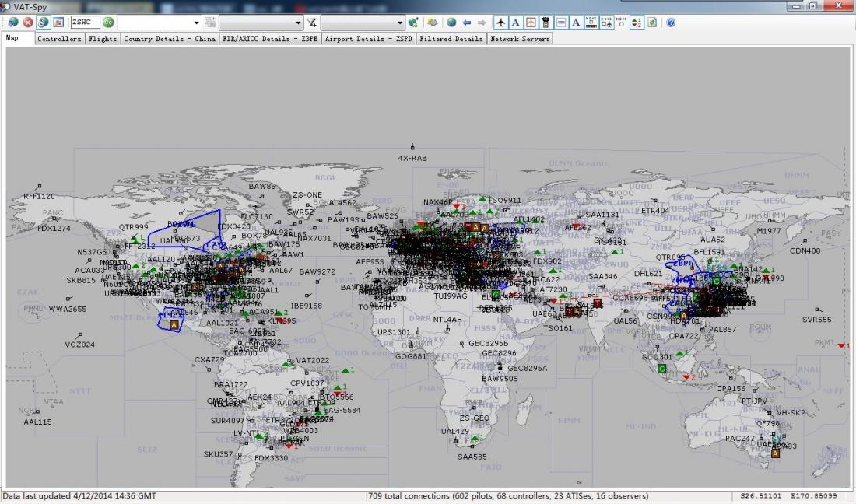Click the globe download data icon
This screenshot has width=856, height=504.
12,23
